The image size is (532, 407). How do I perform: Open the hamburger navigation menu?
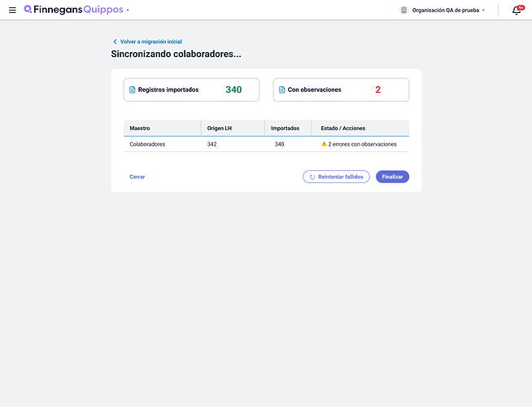point(12,11)
